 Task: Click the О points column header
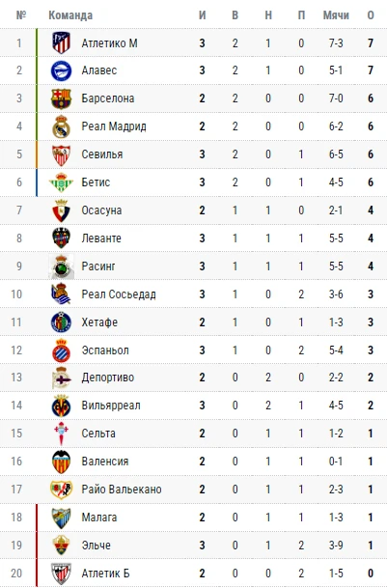(x=371, y=15)
